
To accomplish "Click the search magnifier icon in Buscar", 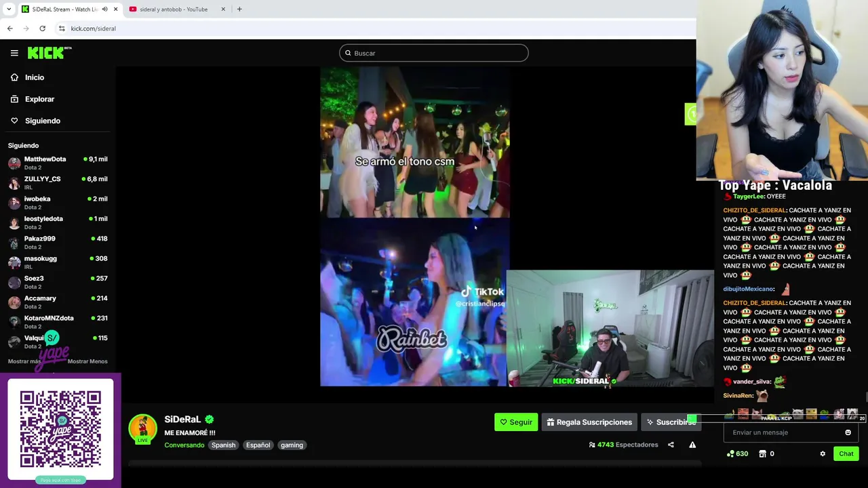I will click(348, 53).
